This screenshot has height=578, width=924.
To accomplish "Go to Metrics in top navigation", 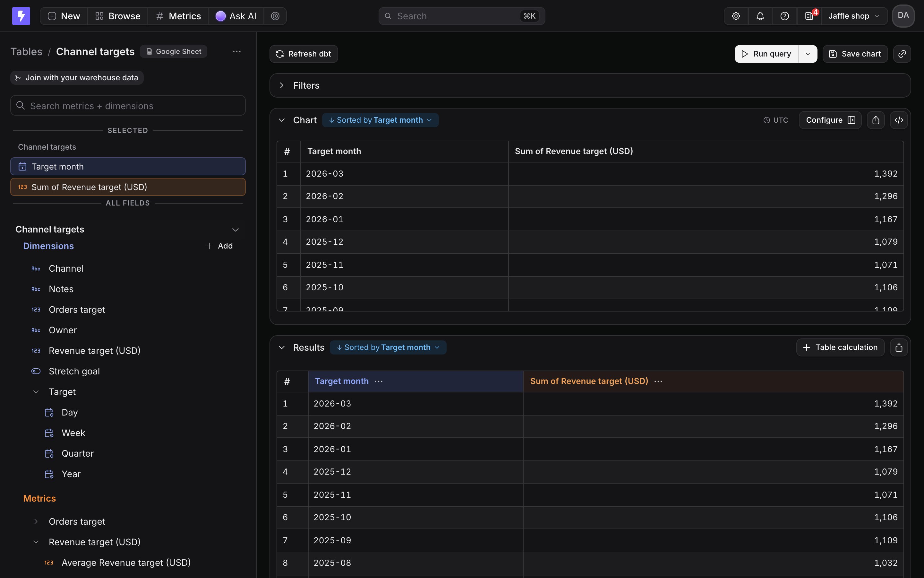I will 178,16.
